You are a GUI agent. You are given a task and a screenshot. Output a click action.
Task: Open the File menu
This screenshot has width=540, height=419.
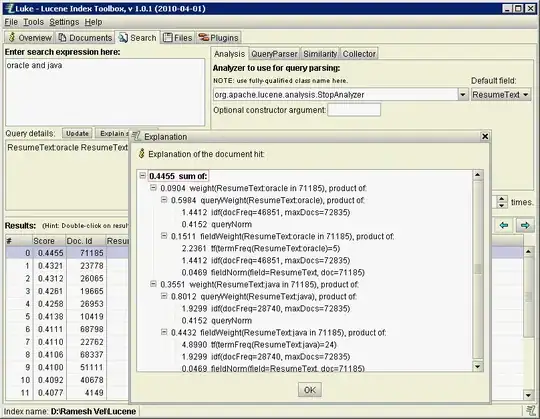11,22
